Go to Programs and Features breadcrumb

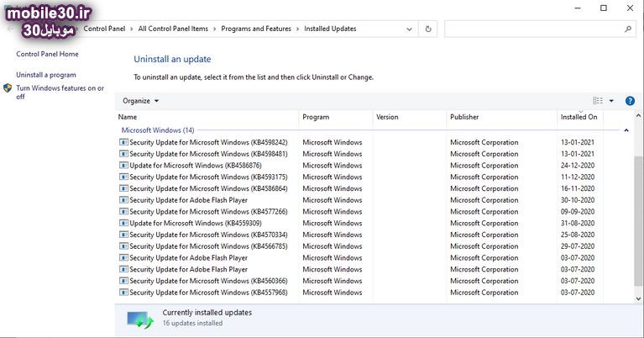[255, 29]
